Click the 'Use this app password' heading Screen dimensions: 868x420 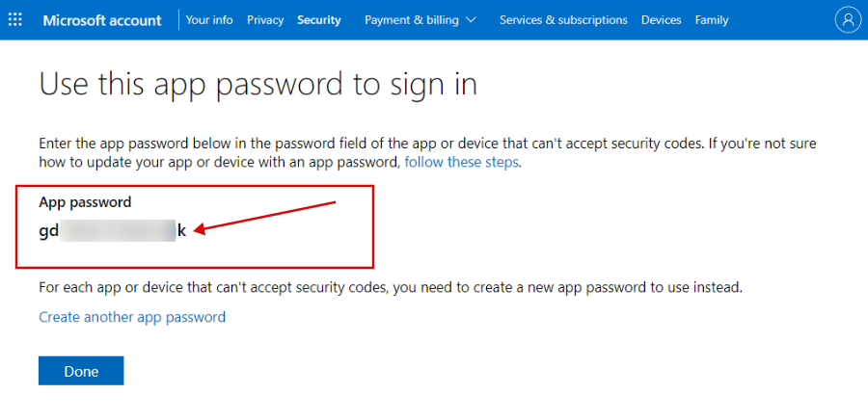tap(258, 85)
